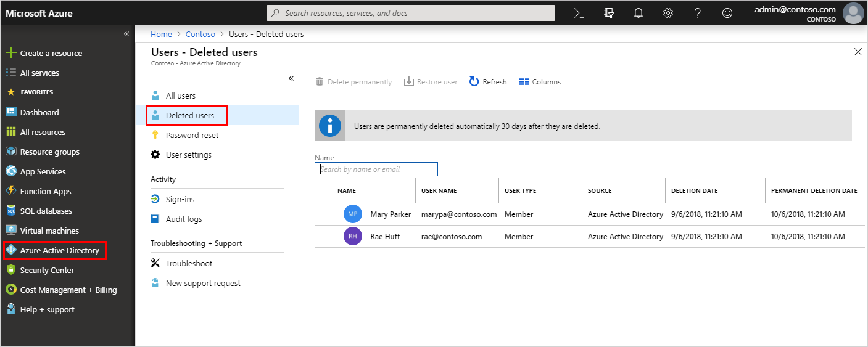The image size is (868, 347).
Task: Click the Home breadcrumb link
Action: (161, 34)
